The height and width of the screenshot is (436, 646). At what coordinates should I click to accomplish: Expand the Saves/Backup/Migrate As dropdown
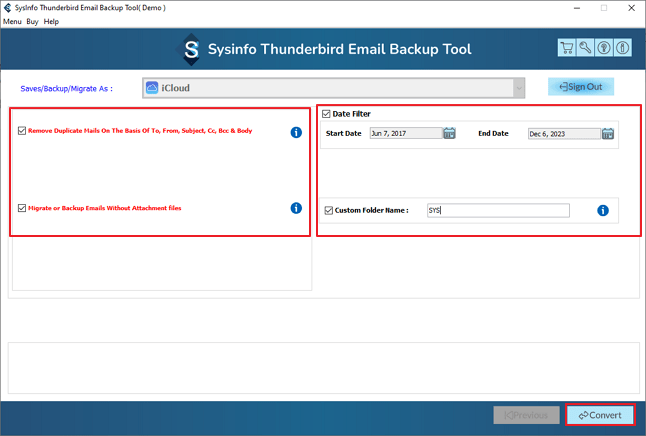518,89
